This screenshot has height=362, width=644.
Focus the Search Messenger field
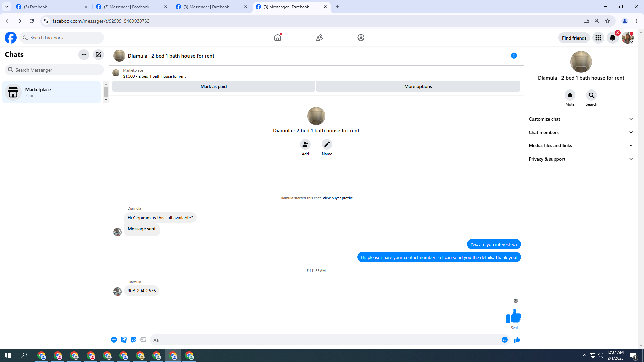point(54,70)
